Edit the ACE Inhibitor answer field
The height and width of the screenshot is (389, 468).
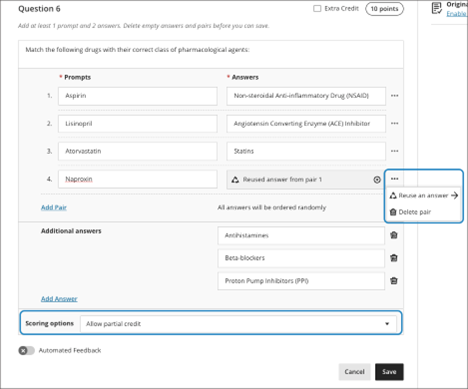[x=306, y=124]
